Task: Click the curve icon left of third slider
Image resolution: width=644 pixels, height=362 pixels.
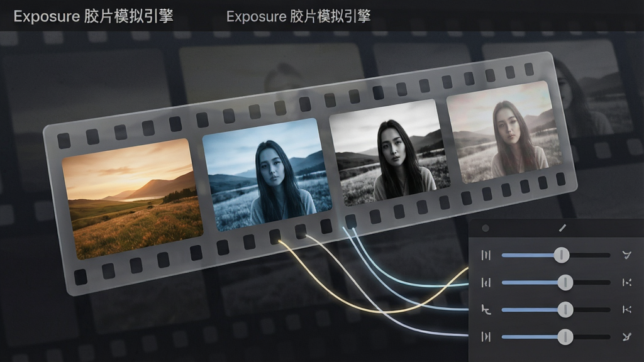Action: [x=486, y=309]
